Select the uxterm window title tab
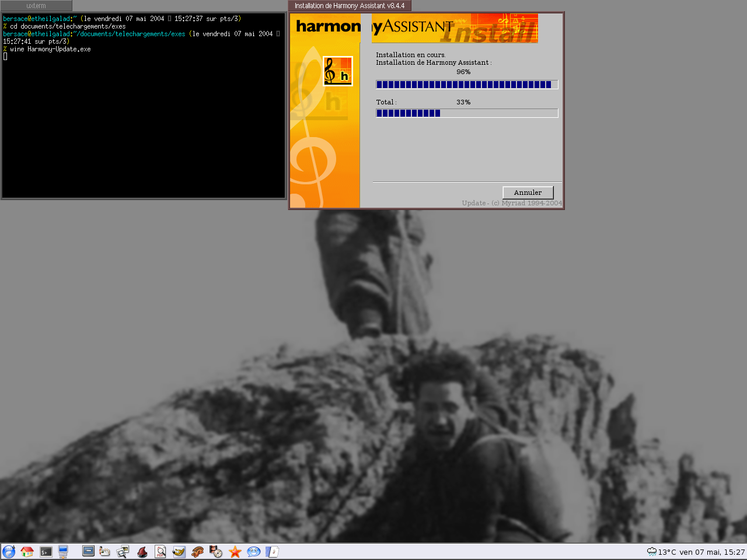Image resolution: width=747 pixels, height=560 pixels. [x=36, y=6]
